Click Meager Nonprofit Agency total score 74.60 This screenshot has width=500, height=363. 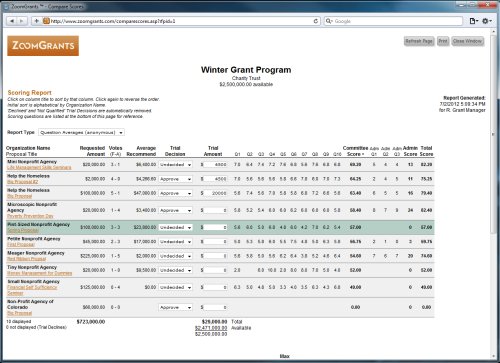click(426, 256)
